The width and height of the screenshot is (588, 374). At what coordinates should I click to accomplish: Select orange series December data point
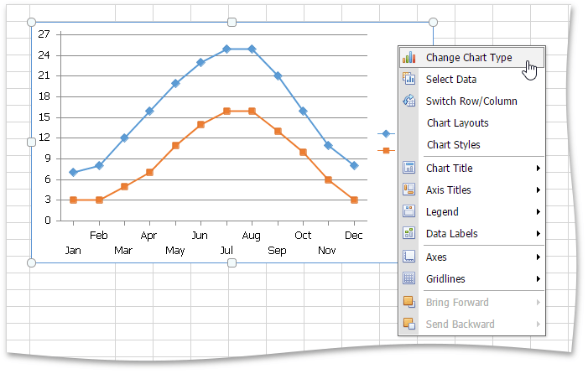pos(354,200)
